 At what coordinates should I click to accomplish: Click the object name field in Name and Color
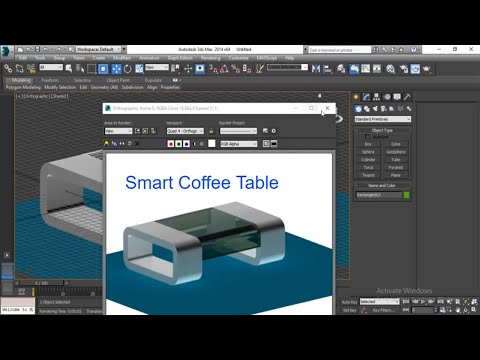379,195
